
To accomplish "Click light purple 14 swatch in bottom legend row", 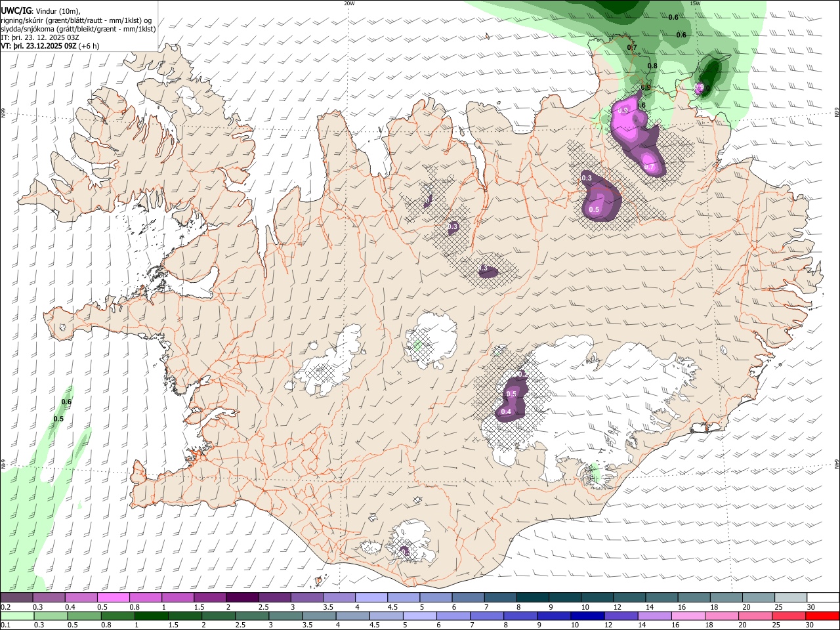I will pos(655,616).
